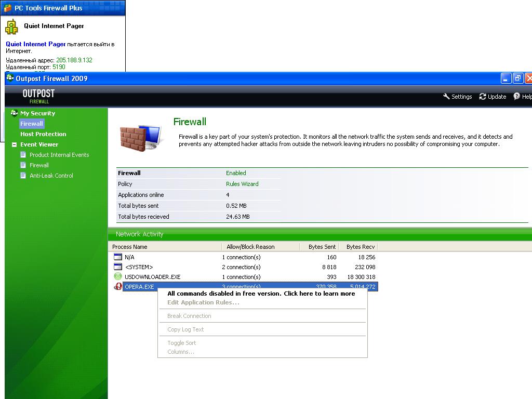Click Firewall log document icon
This screenshot has height=399, width=532.
tap(23, 165)
